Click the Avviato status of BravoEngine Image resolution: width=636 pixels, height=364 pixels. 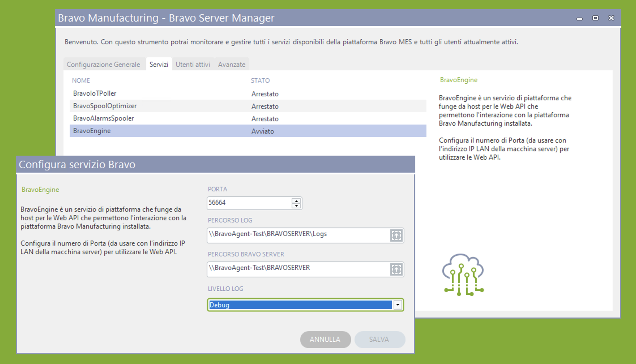[x=263, y=131]
